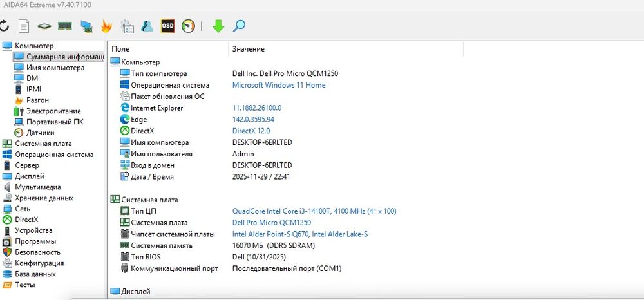The width and height of the screenshot is (644, 300).
Task: Open the SensorPanel gauge toolbar icon
Action: pyautogui.click(x=188, y=26)
